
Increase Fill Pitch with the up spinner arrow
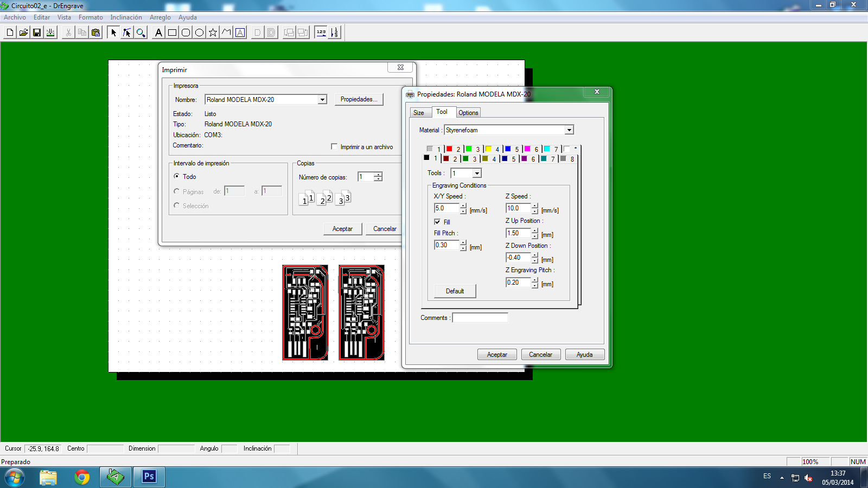click(463, 242)
